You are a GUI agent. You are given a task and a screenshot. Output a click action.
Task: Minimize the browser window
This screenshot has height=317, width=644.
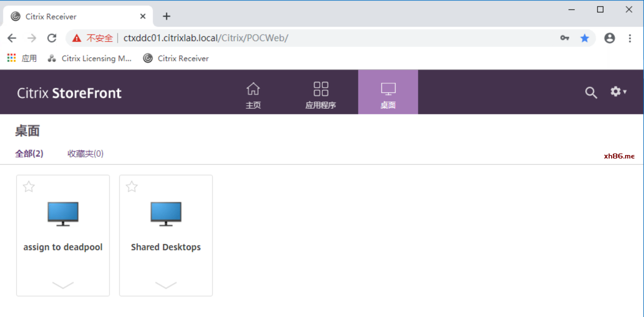(x=572, y=10)
